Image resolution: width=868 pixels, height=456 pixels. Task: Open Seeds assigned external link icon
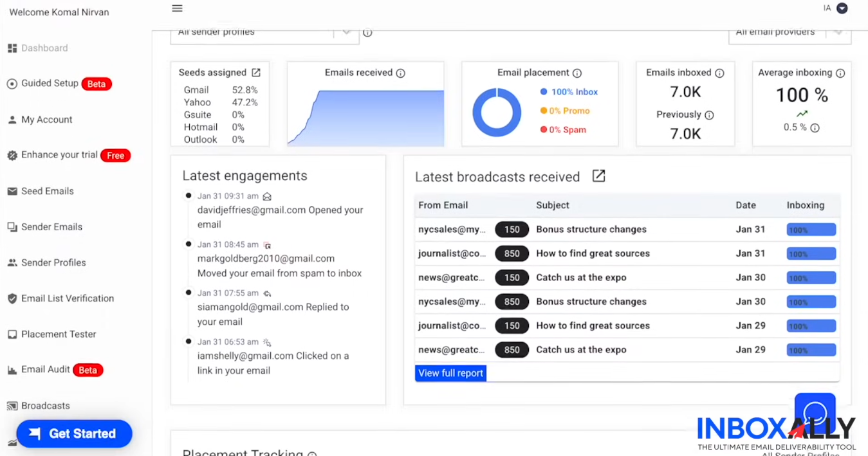point(256,73)
